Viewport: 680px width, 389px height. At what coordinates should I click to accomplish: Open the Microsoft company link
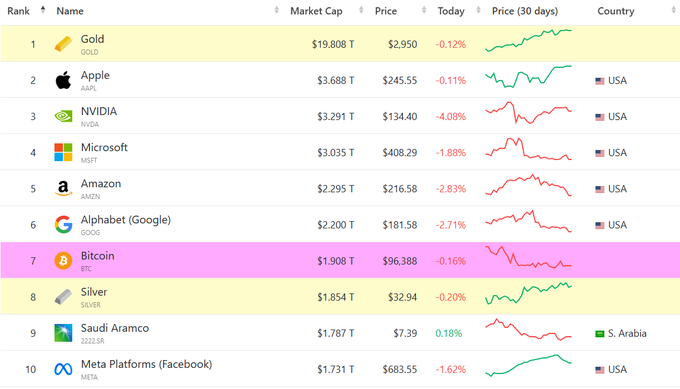(104, 147)
